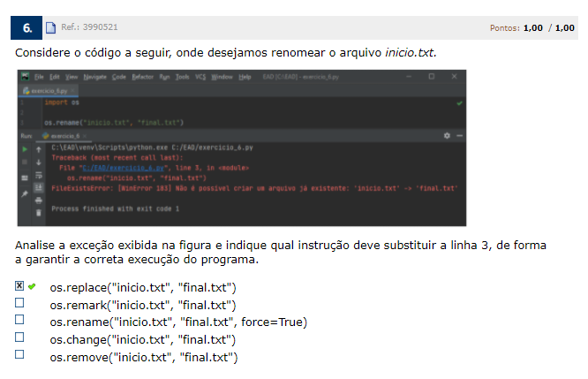Click the down arrow in Run panel
This screenshot has height=379, width=588.
click(x=38, y=163)
